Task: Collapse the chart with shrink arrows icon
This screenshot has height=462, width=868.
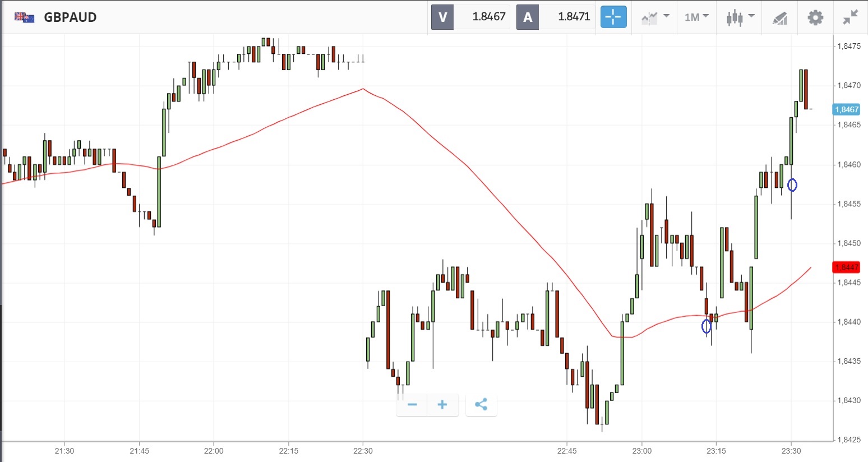Action: [x=850, y=17]
